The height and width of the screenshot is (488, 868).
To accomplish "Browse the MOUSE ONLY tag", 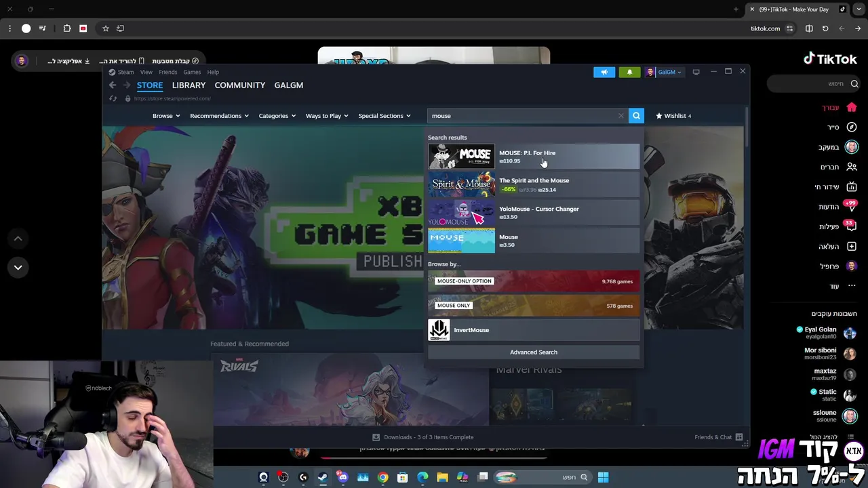I will tap(534, 306).
